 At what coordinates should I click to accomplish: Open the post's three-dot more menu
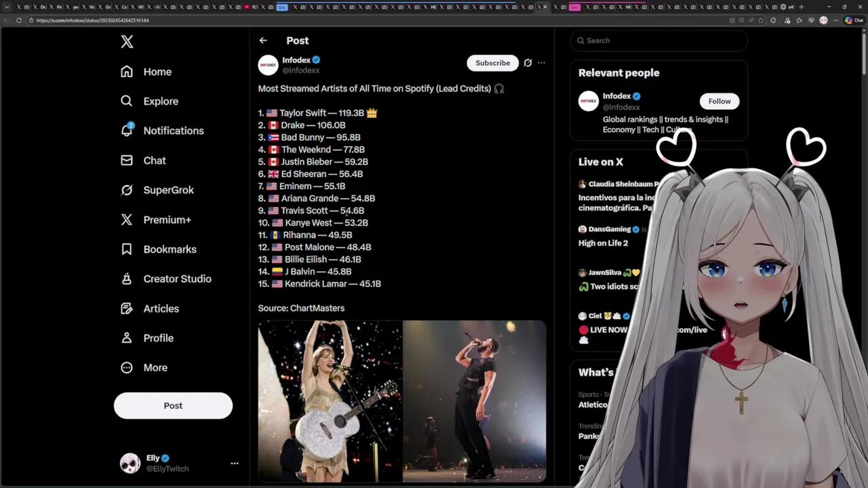click(x=541, y=63)
